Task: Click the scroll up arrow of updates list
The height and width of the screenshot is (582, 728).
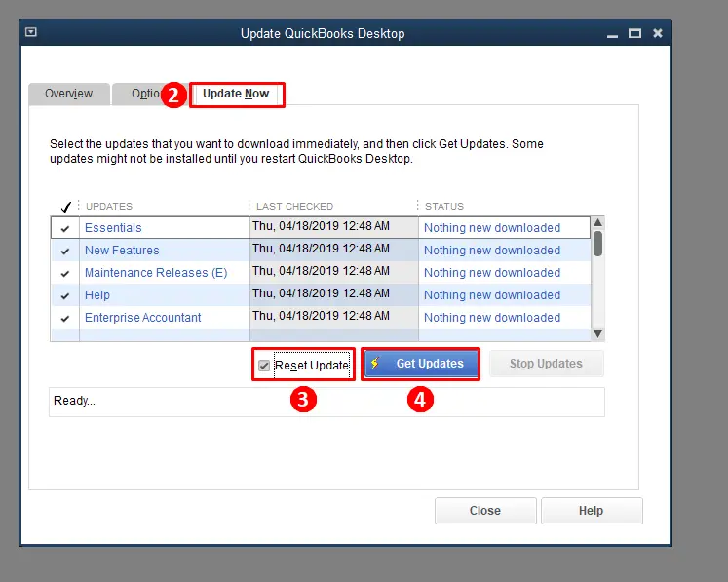Action: click(598, 222)
